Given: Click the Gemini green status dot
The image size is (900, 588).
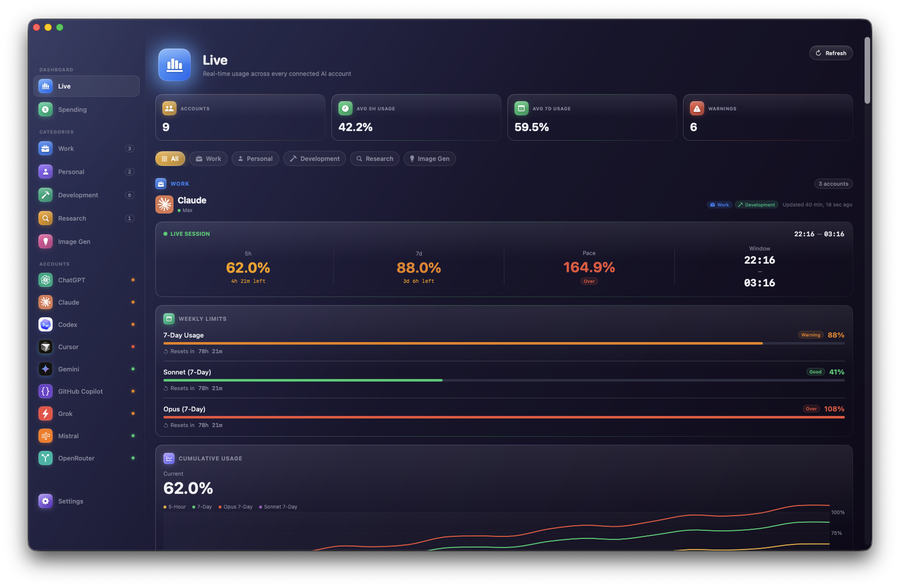Looking at the screenshot, I should [x=133, y=369].
